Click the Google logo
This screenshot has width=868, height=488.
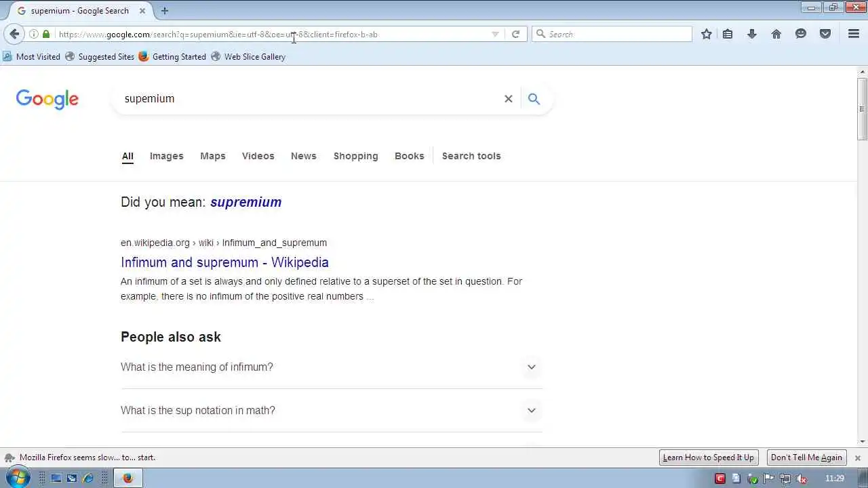coord(47,100)
